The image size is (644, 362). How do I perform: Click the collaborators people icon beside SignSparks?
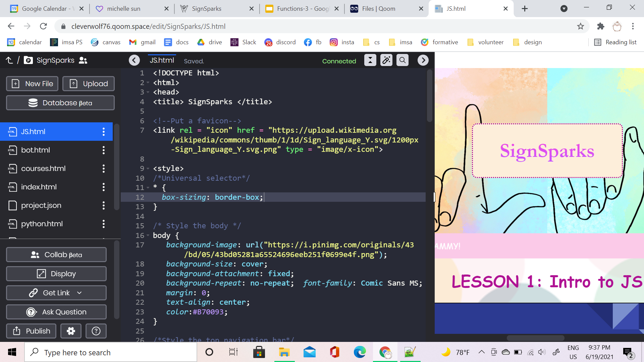[x=83, y=60]
